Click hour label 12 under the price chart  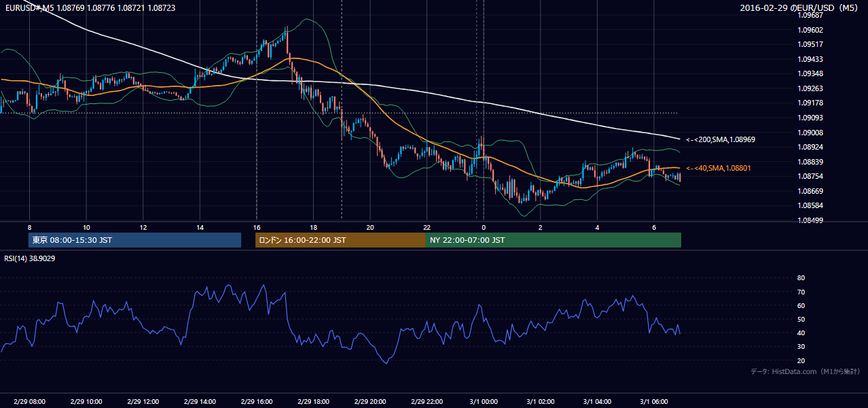[143, 227]
